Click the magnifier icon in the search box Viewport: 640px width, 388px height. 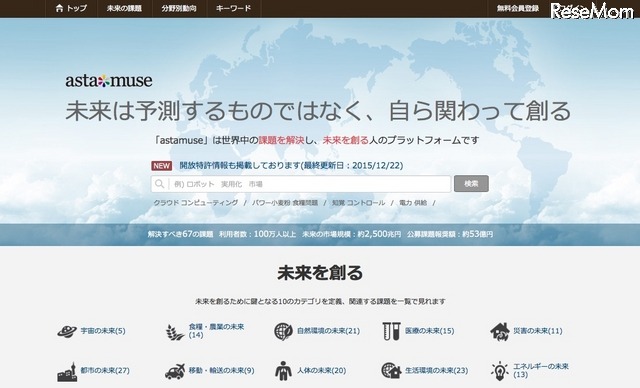(x=160, y=184)
